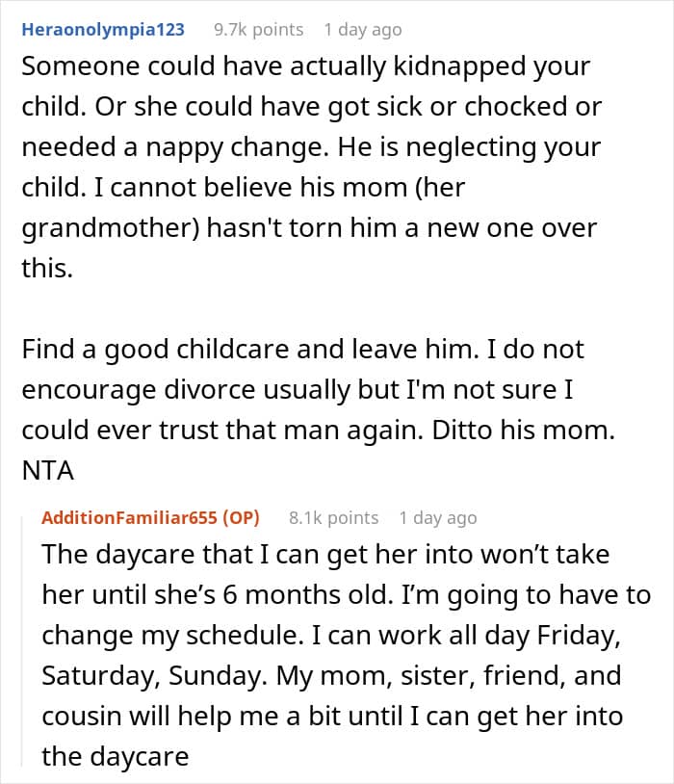Viewport: 674px width, 784px height.
Task: Click the paragraph starting 'Find a good childcare'
Action: coord(318,409)
